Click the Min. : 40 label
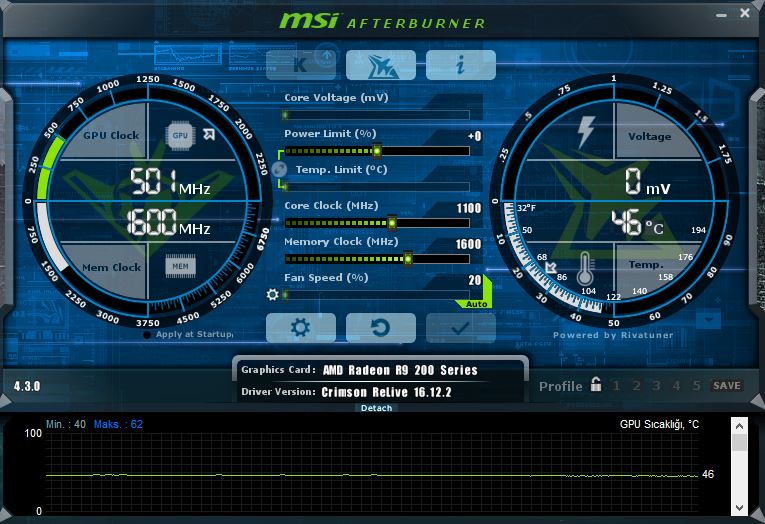This screenshot has height=524, width=765. [x=65, y=424]
